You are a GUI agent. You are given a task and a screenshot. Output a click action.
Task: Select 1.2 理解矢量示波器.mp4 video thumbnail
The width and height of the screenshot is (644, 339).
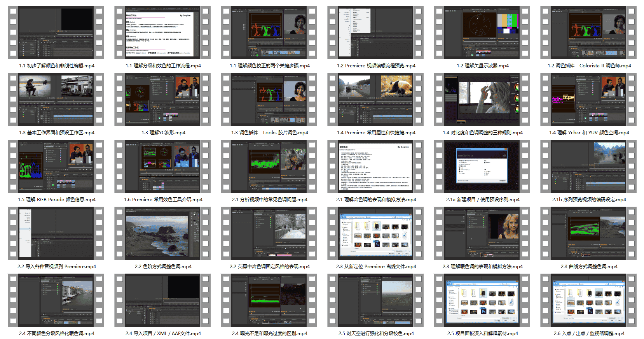[x=482, y=32]
